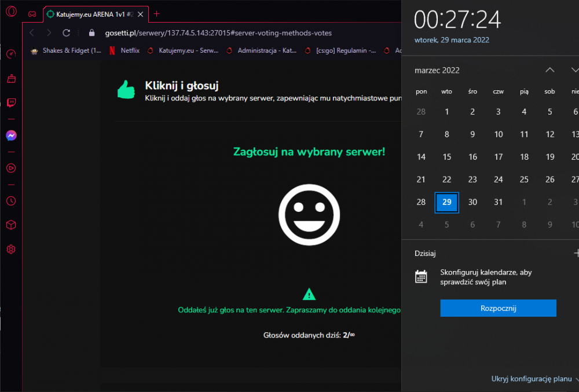Click the 'Oddałeś już głos' message

coord(289,310)
